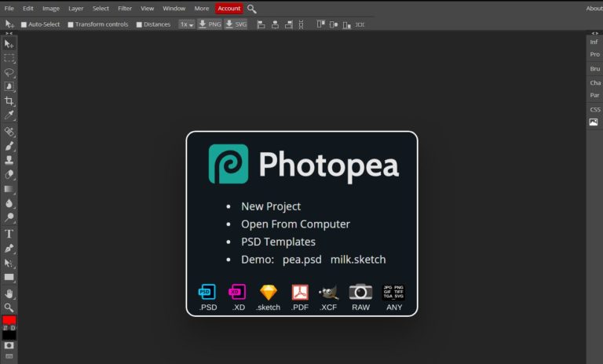The width and height of the screenshot is (603, 364).
Task: Expand the right sidebar panel arrows
Action: click(x=594, y=34)
